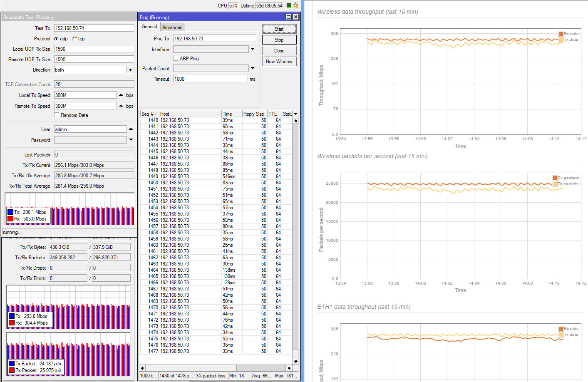Click the padlock icon in top bar
The width and height of the screenshot is (588, 382).
[x=295, y=5]
